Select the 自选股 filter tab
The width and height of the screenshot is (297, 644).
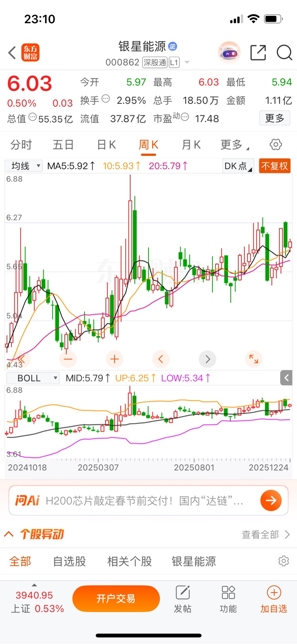pos(70,561)
